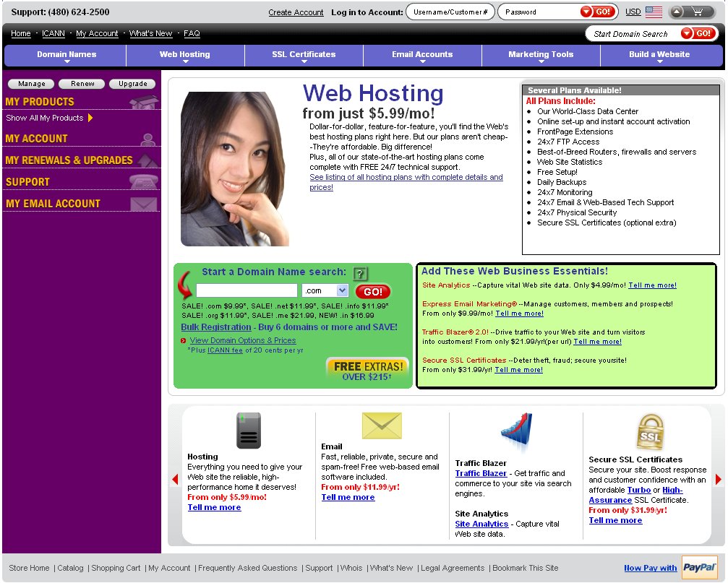
Task: Open hosting plans listing link
Action: [406, 182]
